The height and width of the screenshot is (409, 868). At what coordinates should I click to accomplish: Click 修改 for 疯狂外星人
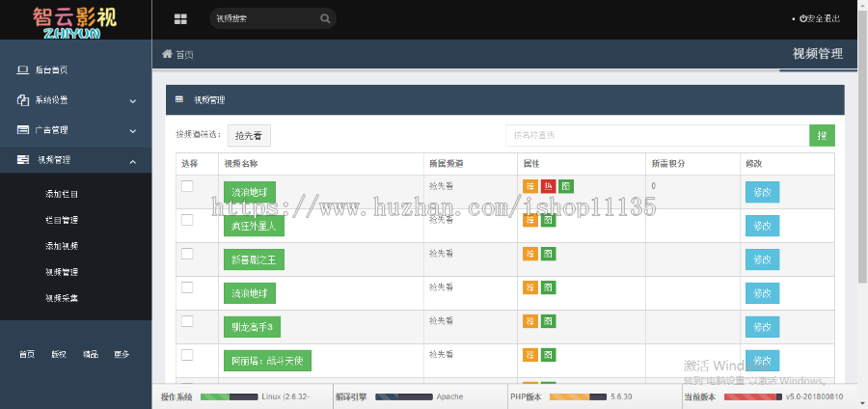pos(762,226)
